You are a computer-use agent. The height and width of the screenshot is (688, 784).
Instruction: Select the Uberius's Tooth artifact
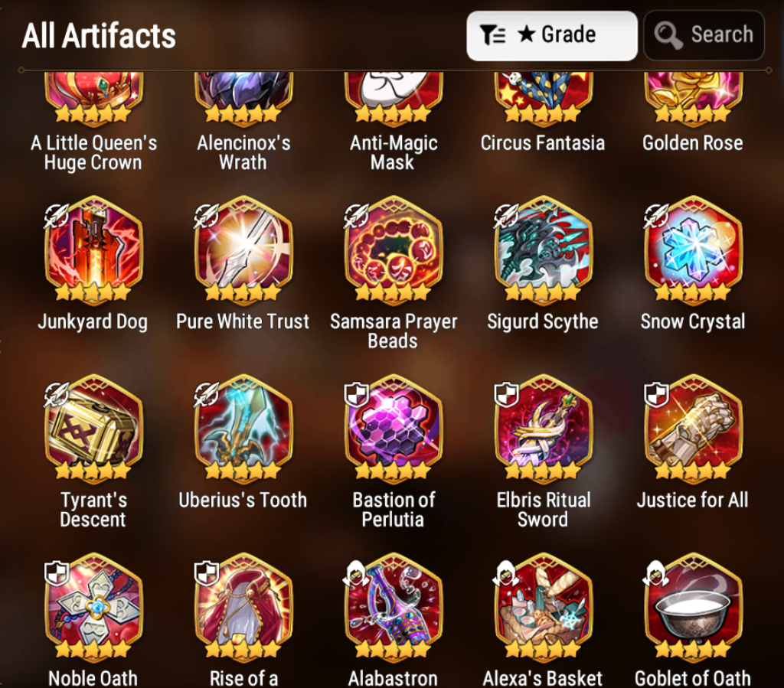243,429
